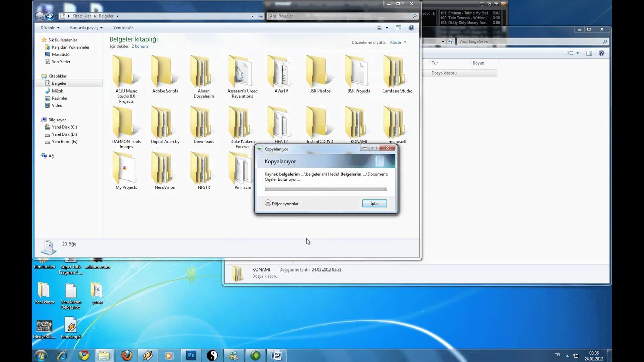Click the address bar refresh icon

[260, 16]
